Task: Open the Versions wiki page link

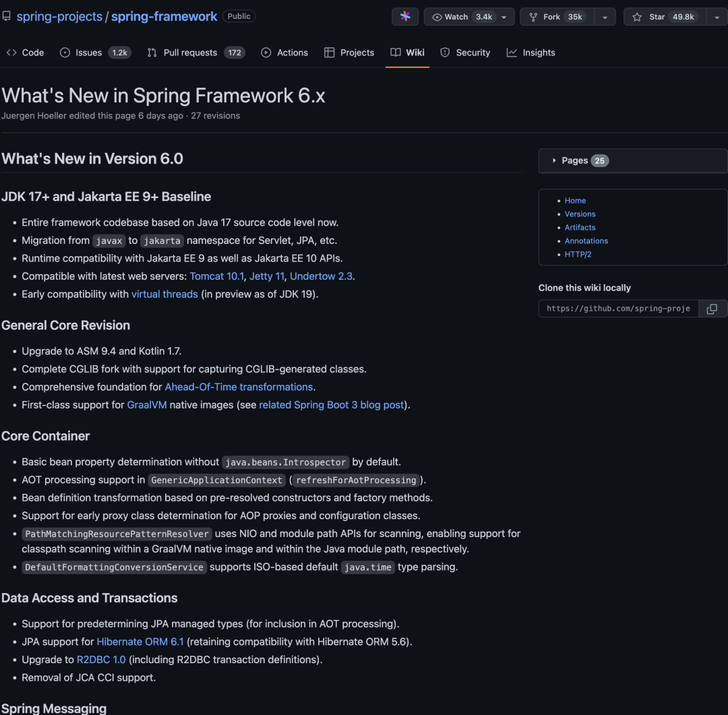Action: 580,214
